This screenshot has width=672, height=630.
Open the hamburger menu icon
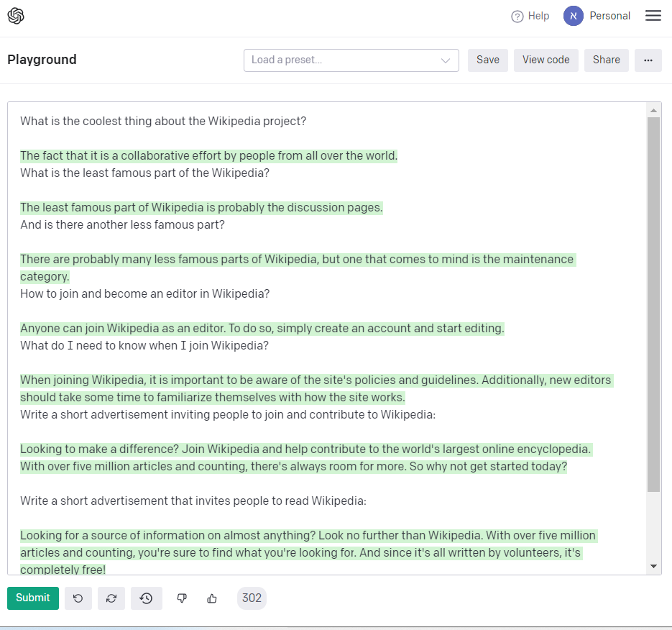pos(653,16)
